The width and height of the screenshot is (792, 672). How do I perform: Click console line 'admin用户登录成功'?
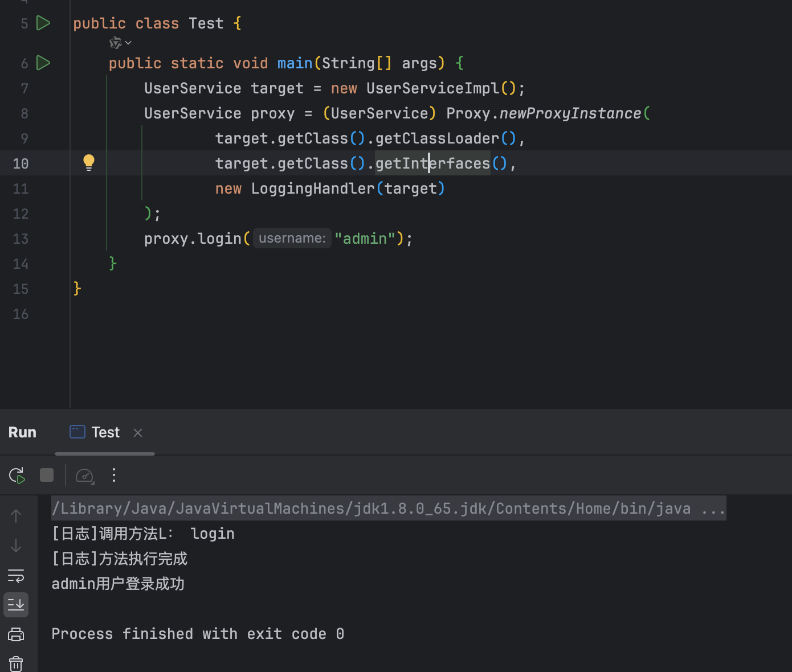click(118, 584)
